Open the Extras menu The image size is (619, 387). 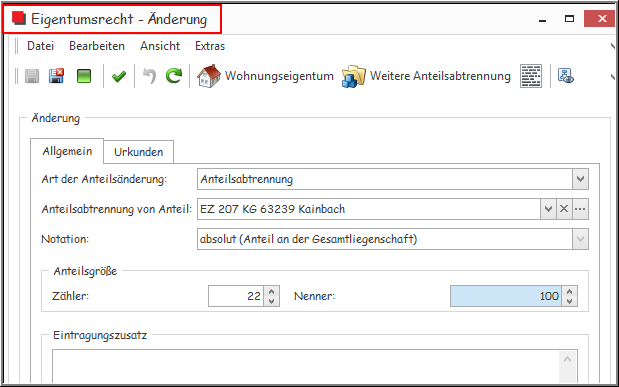[210, 46]
